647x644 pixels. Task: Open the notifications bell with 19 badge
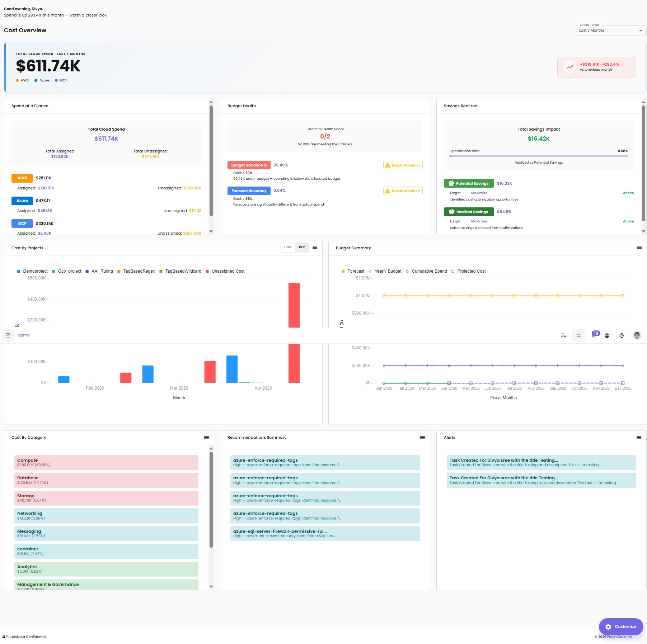pyautogui.click(x=594, y=335)
